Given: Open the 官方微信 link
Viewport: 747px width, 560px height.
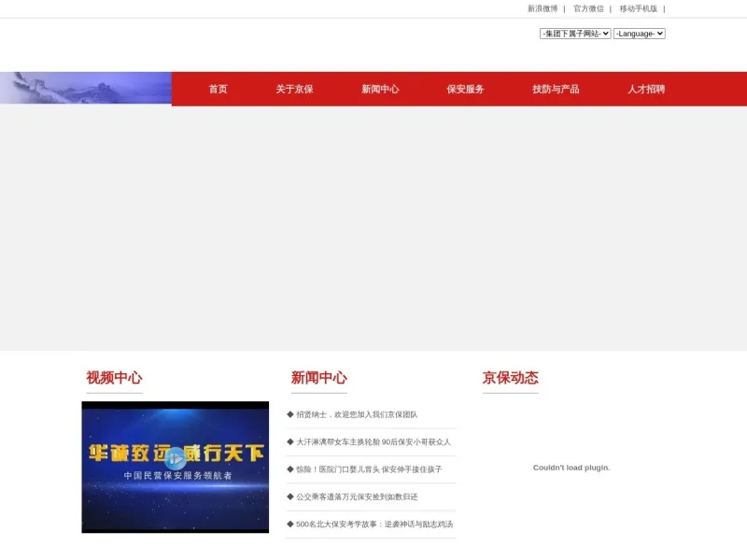Looking at the screenshot, I should coord(588,8).
